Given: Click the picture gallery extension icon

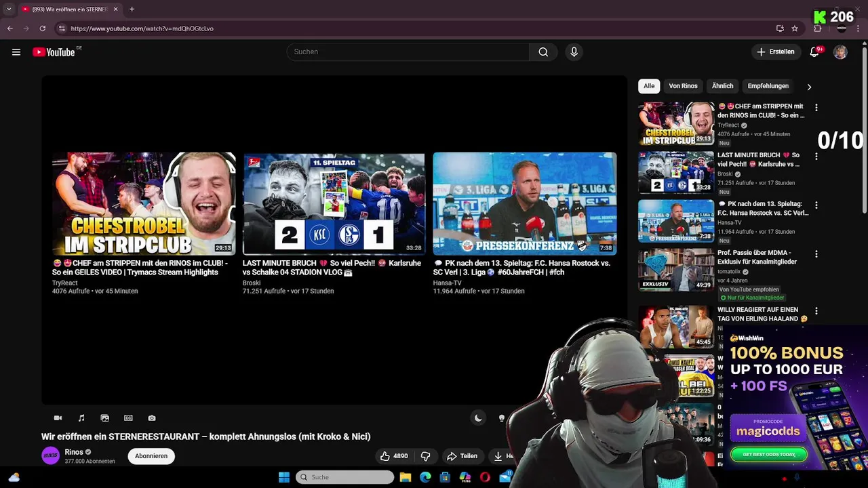Looking at the screenshot, I should [104, 418].
